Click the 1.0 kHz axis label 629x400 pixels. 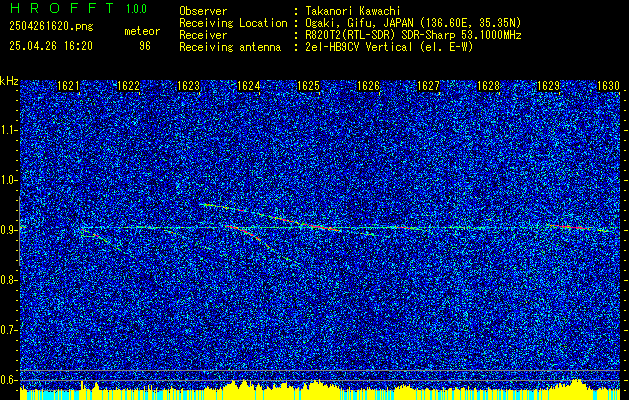[9, 180]
